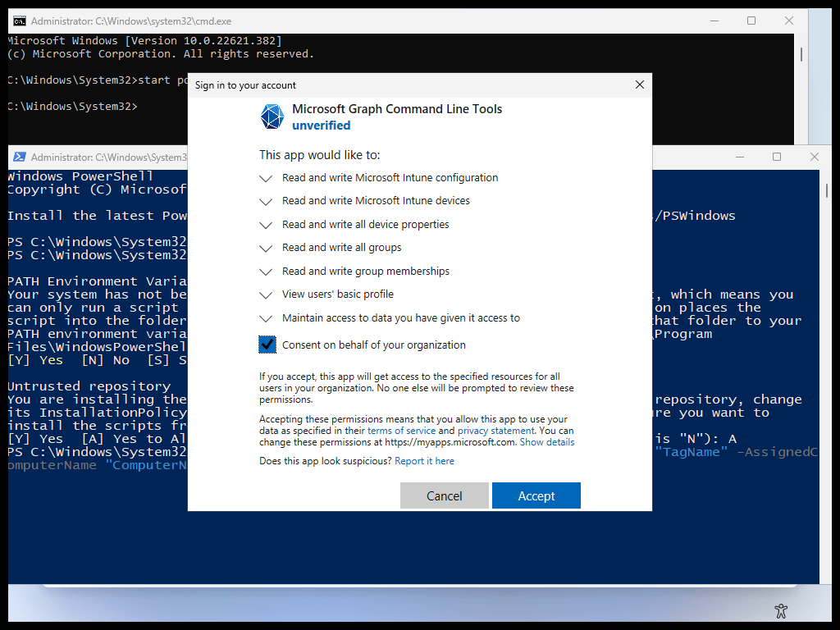Enable Consent on behalf of your organization
Image resolution: width=840 pixels, height=630 pixels.
(x=267, y=344)
